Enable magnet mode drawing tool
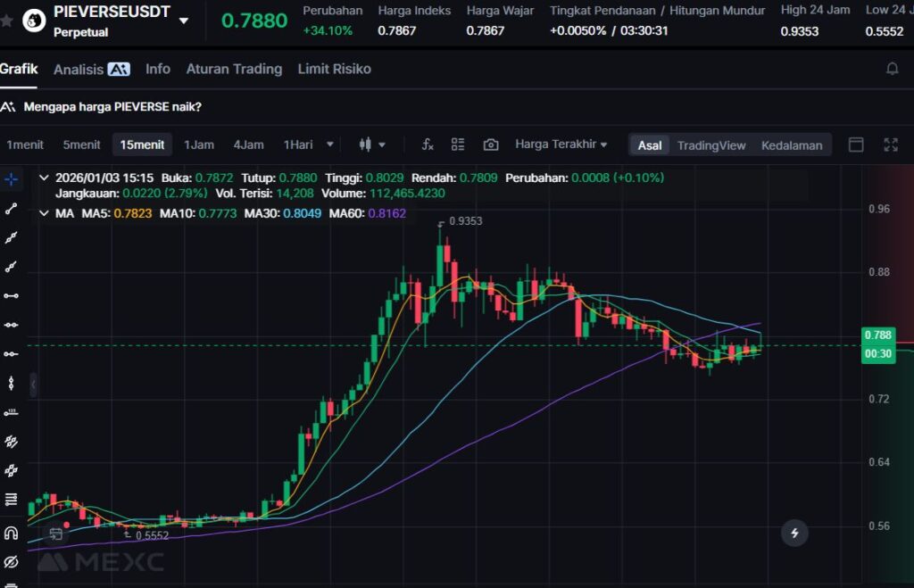 11,534
